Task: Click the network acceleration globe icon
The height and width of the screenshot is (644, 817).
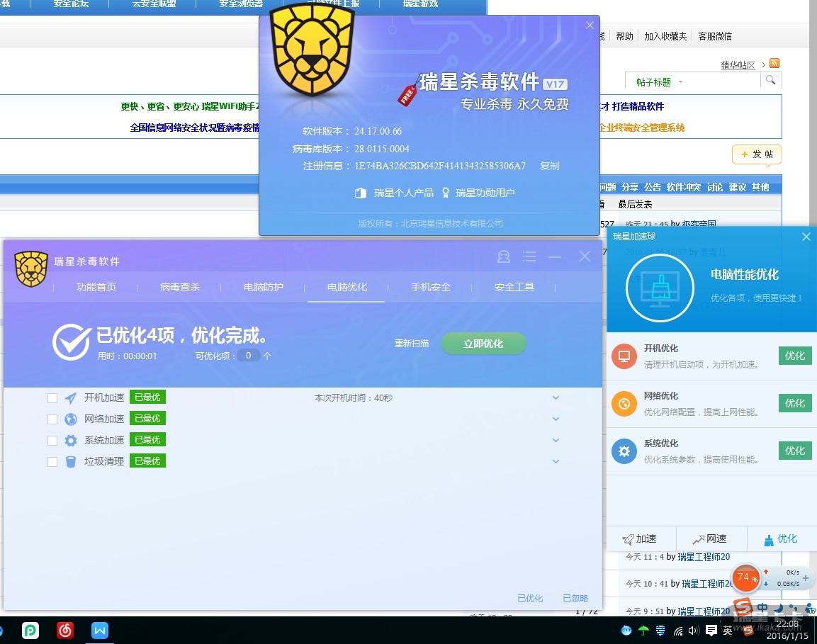Action: pyautogui.click(x=71, y=419)
